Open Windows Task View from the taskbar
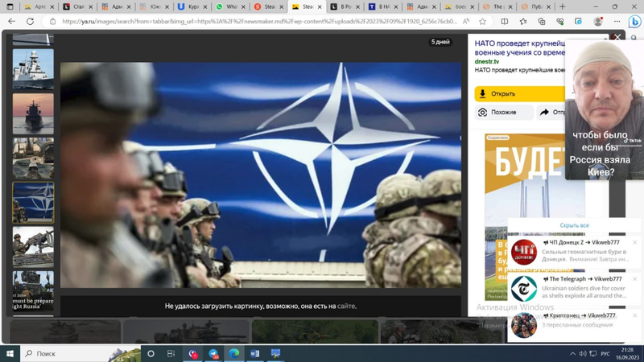This screenshot has height=362, width=644. pyautogui.click(x=171, y=353)
